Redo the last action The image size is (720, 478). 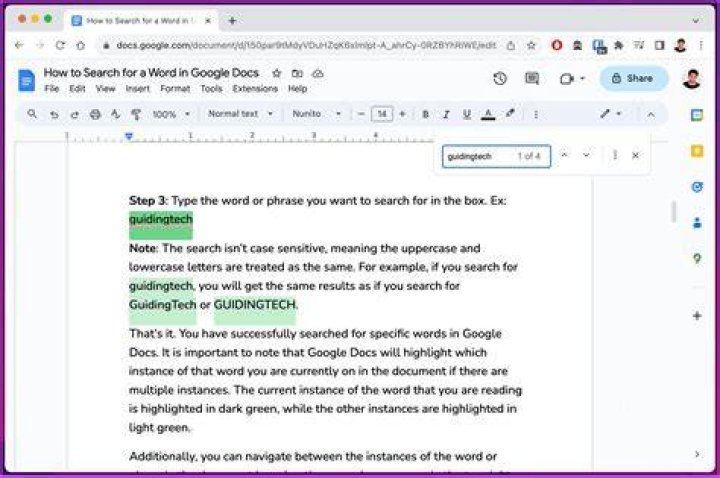(74, 114)
